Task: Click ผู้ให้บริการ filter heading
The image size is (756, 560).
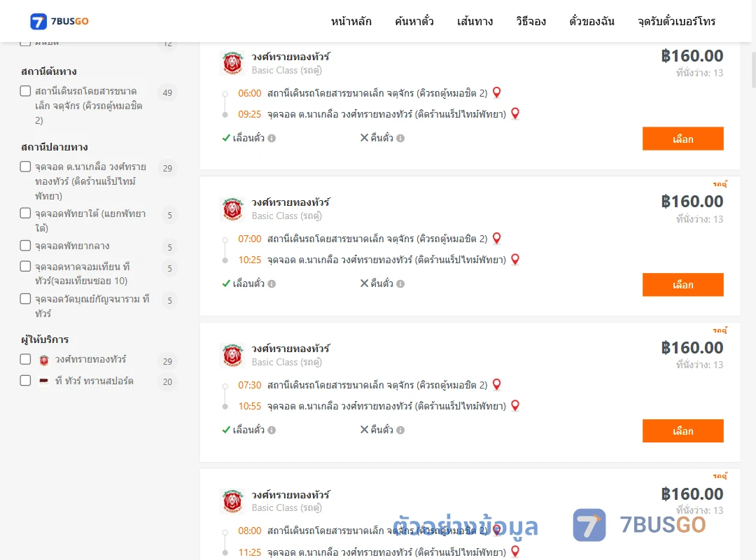Action: click(x=45, y=339)
